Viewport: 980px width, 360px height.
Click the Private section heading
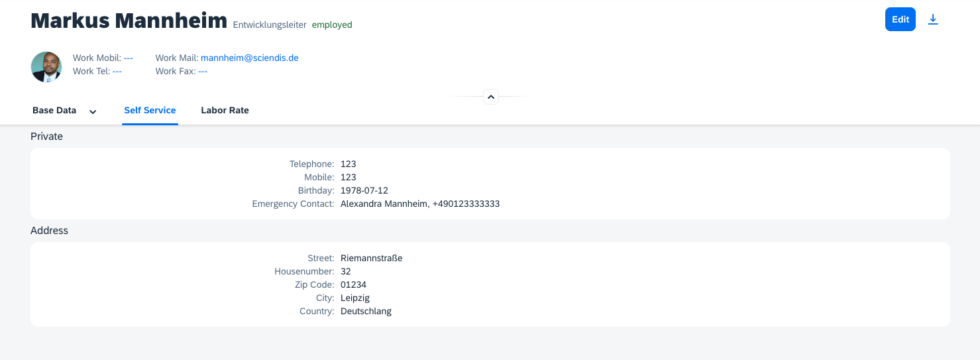(x=46, y=136)
